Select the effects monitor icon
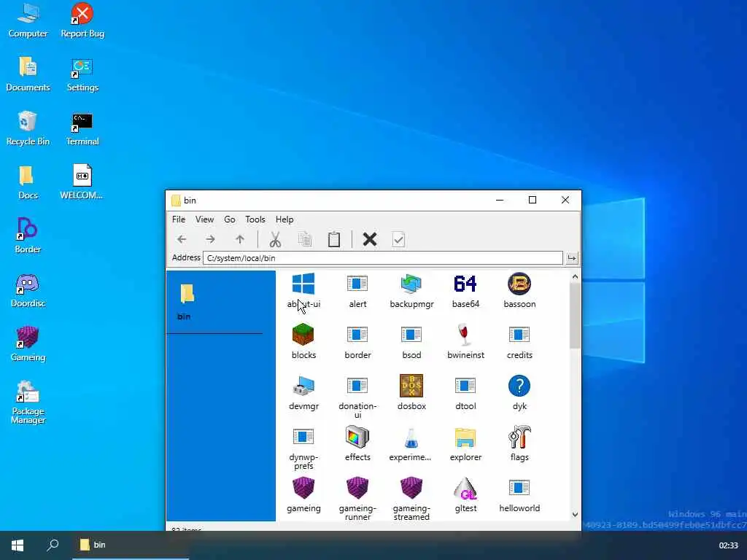Screen dimensions: 747x560 357,437
